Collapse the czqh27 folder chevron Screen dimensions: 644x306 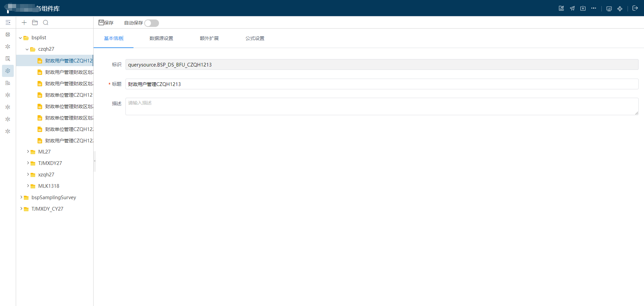[x=27, y=49]
